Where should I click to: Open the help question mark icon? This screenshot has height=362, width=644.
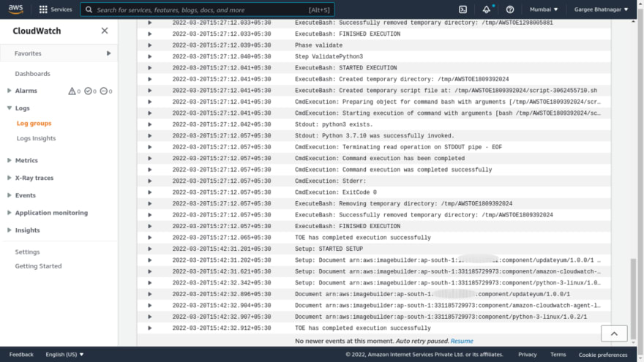[509, 10]
